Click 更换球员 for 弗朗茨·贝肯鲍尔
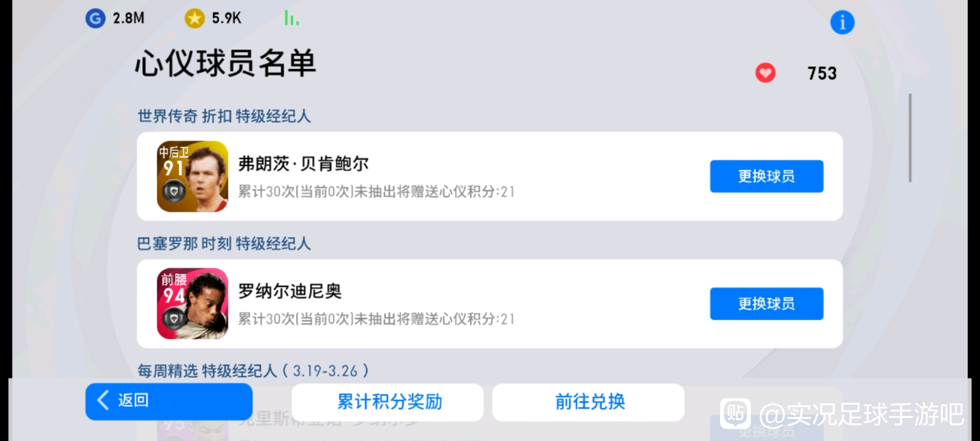This screenshot has height=441, width=980. tap(766, 176)
